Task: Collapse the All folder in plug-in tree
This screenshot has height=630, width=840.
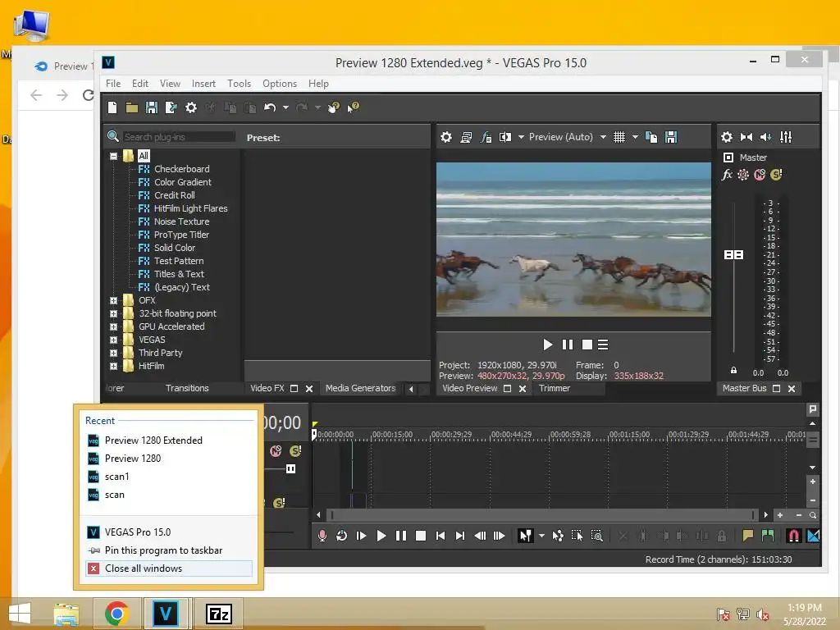Action: [x=114, y=156]
